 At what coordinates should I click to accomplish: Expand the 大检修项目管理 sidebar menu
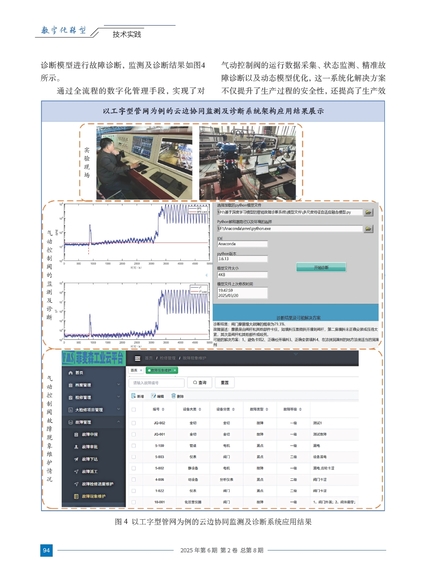tap(94, 410)
